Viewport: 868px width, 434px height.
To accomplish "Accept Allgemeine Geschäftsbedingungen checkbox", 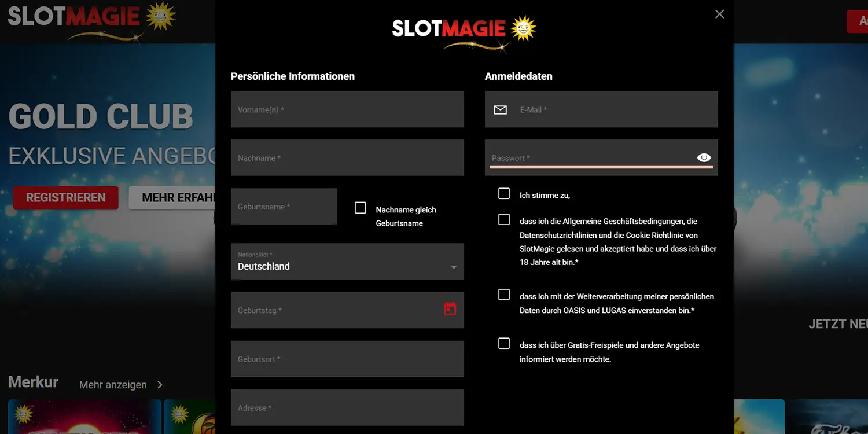I will click(504, 219).
